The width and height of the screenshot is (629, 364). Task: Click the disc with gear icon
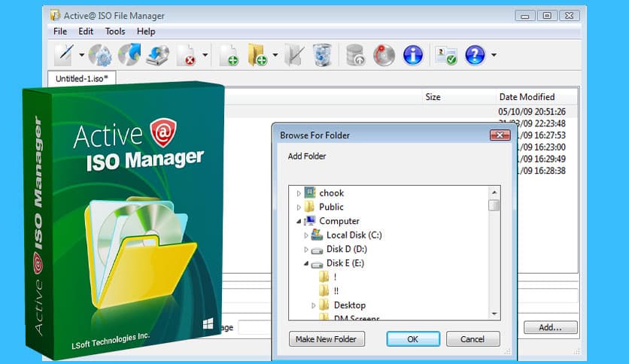click(x=100, y=55)
